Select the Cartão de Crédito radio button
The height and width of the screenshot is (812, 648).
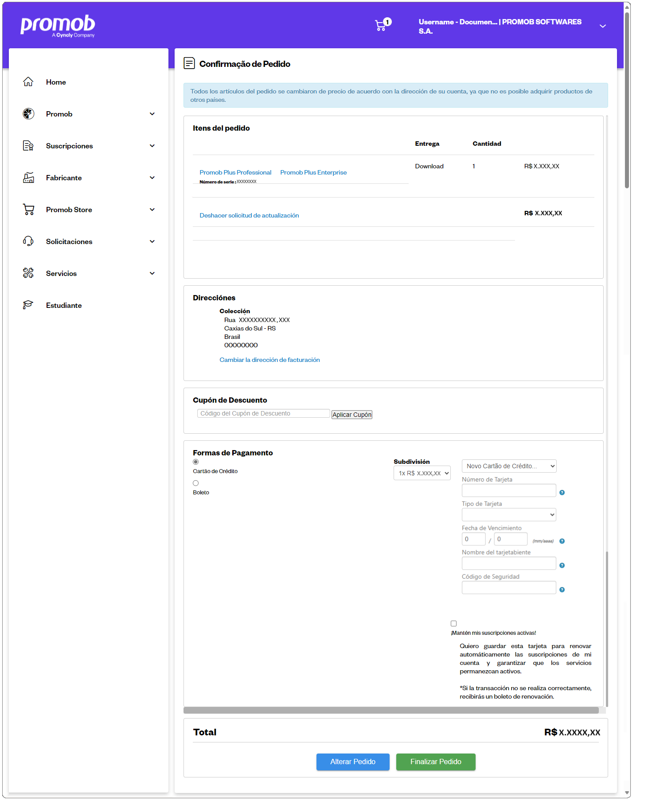(196, 462)
